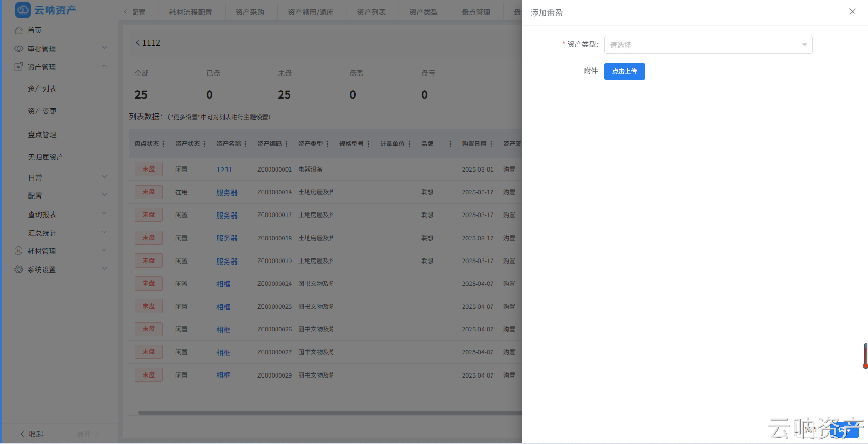
Task: Open 资产变更 in the sidebar menu
Action: coord(42,111)
